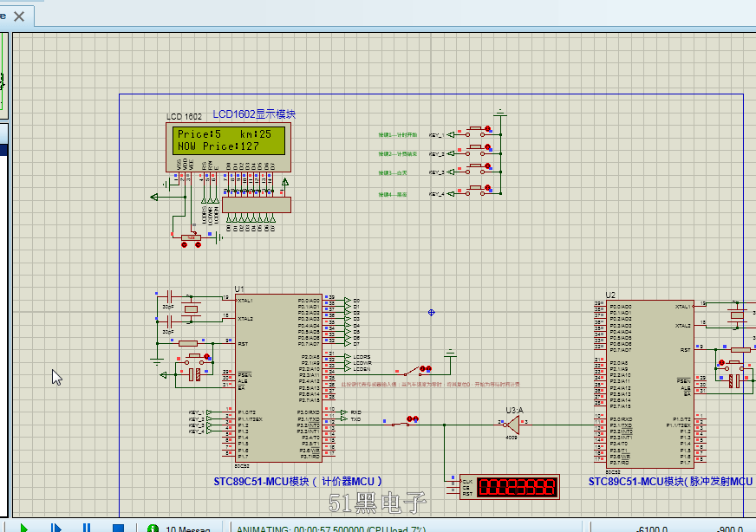This screenshot has height=532, width=756.
Task: Click green note for key 1
Action: click(397, 135)
